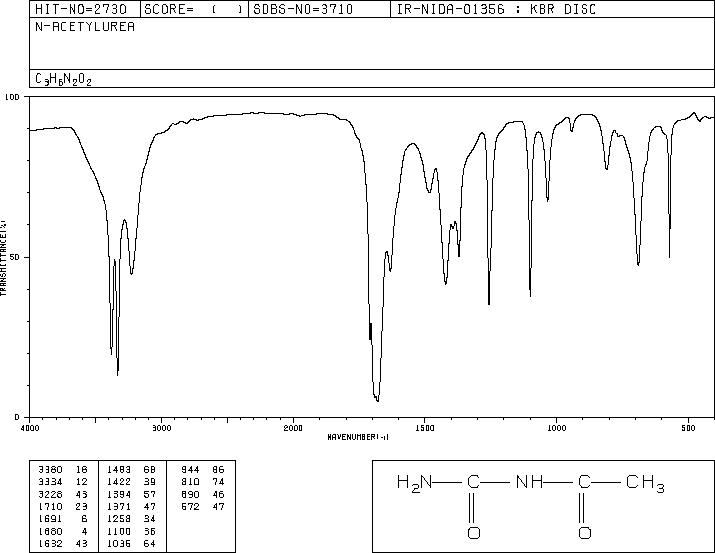Click transmittance value 4 beside 1680
Image resolution: width=715 pixels, height=553 pixels.
(84, 531)
